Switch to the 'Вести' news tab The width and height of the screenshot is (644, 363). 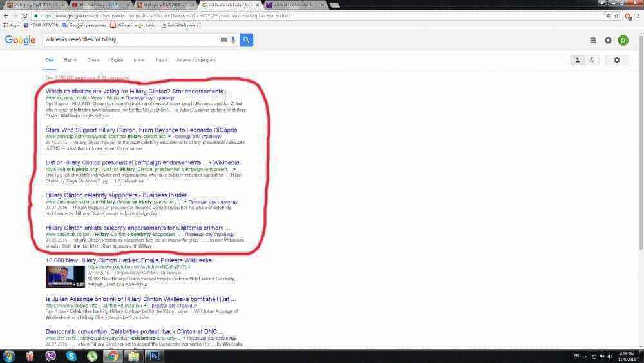click(x=70, y=60)
